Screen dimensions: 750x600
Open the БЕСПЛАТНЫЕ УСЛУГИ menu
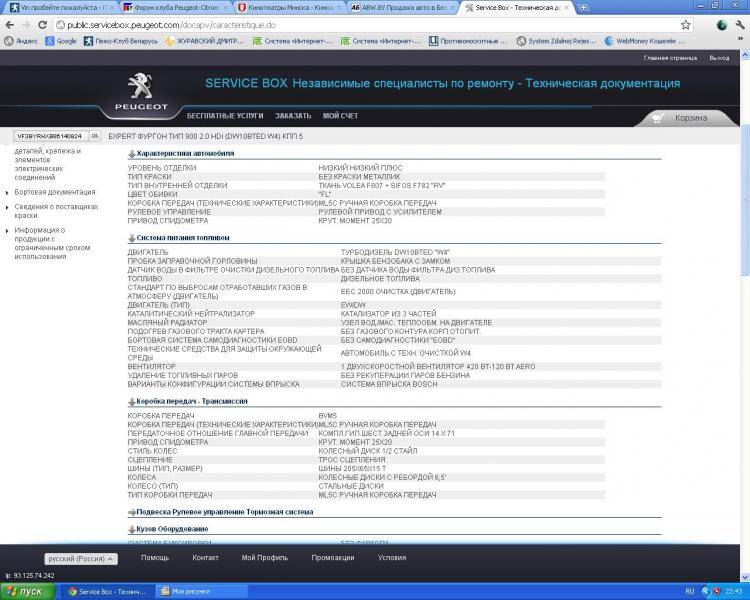pyautogui.click(x=225, y=116)
